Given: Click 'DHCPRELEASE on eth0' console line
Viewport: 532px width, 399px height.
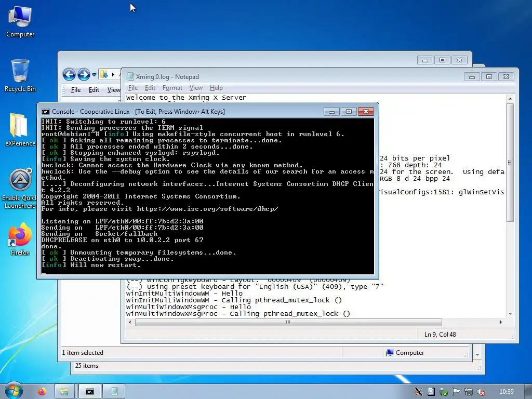Looking at the screenshot, I should [122, 240].
